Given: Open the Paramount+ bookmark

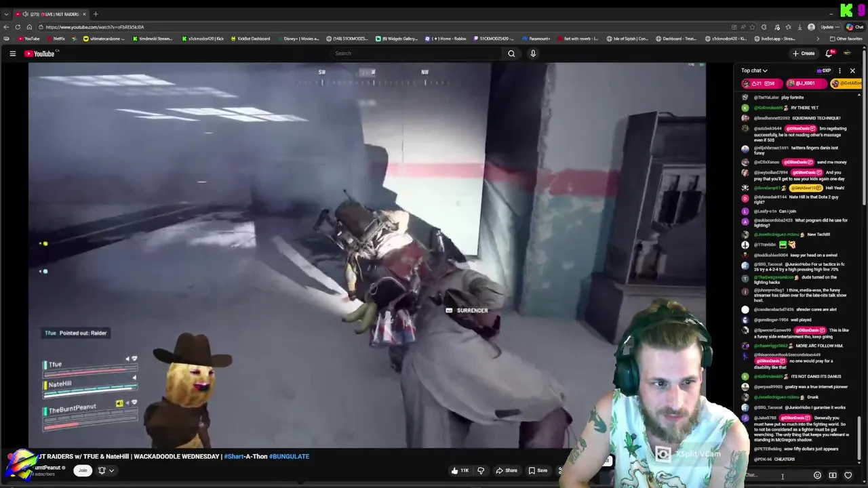Looking at the screenshot, I should coord(536,39).
